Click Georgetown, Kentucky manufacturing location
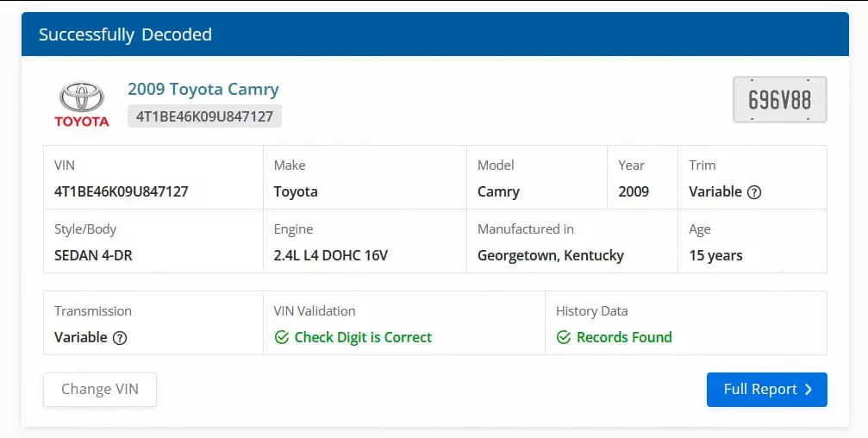This screenshot has height=438, width=868. tap(551, 256)
